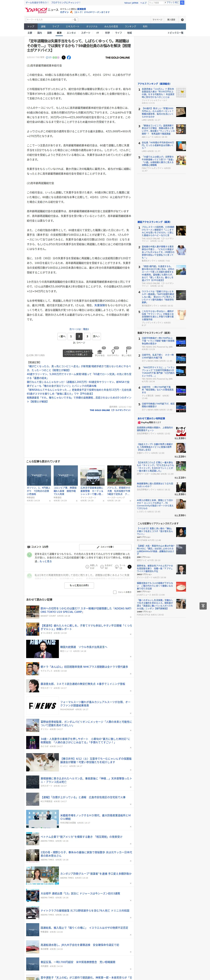Open the ランキング navigation tab
Viewport: 210px width, 980px height.
130,27
